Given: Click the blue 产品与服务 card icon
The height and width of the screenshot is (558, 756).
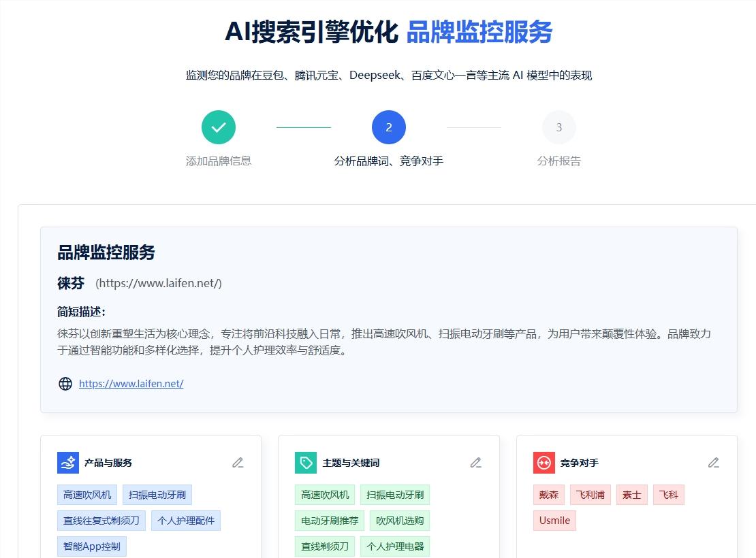Looking at the screenshot, I should pyautogui.click(x=68, y=463).
